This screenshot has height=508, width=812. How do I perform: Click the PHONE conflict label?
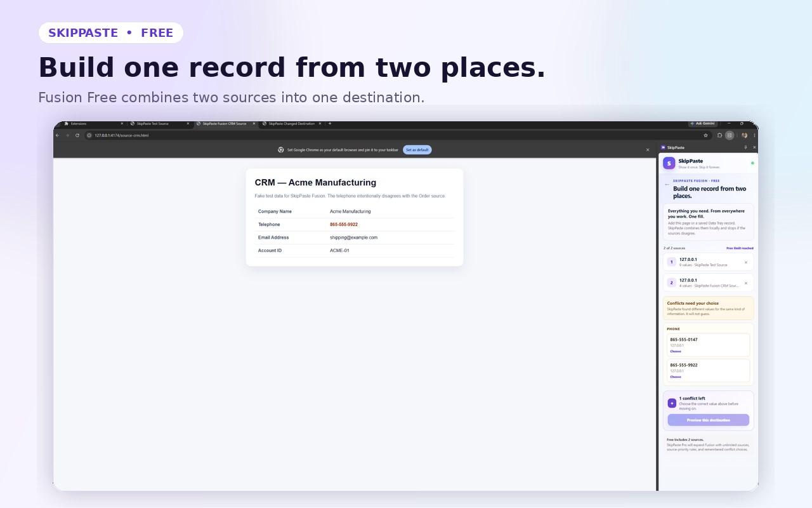tap(673, 329)
